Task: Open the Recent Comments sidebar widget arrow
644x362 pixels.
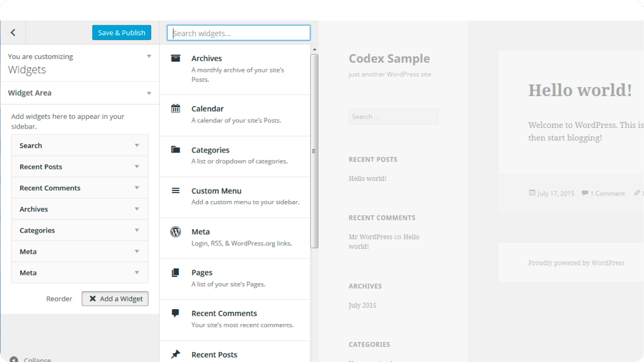Action: point(137,188)
